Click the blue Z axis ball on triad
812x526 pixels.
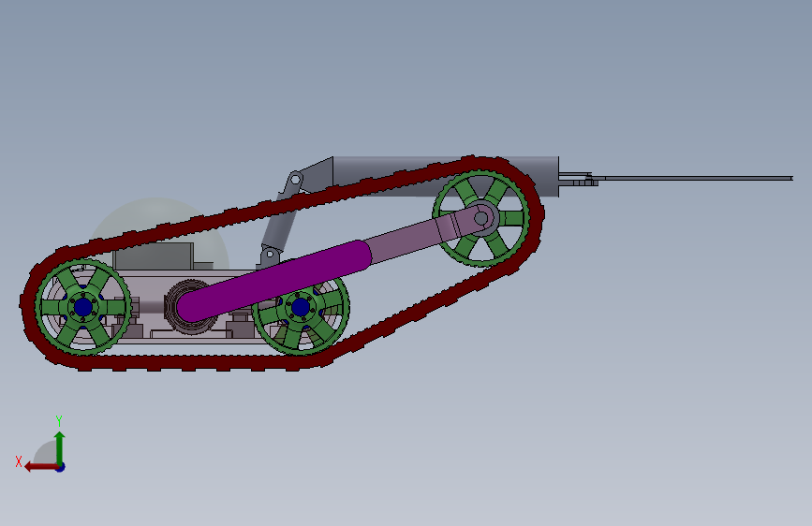61,467
